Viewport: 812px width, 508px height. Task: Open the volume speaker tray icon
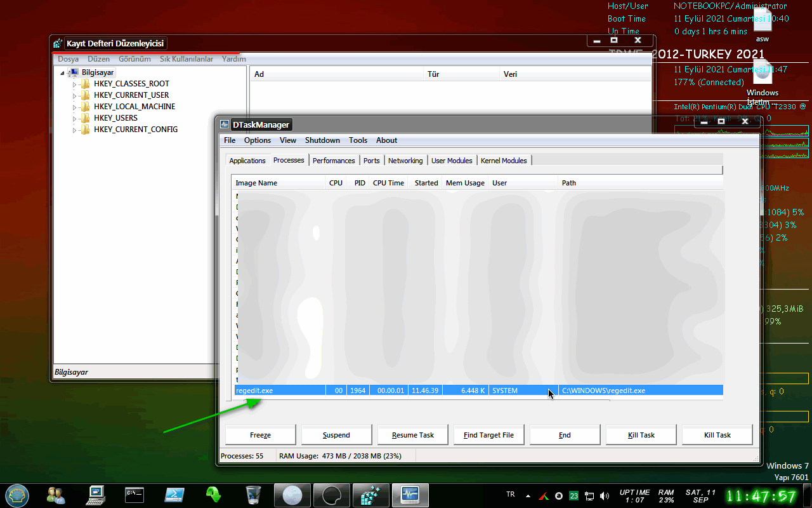[605, 495]
